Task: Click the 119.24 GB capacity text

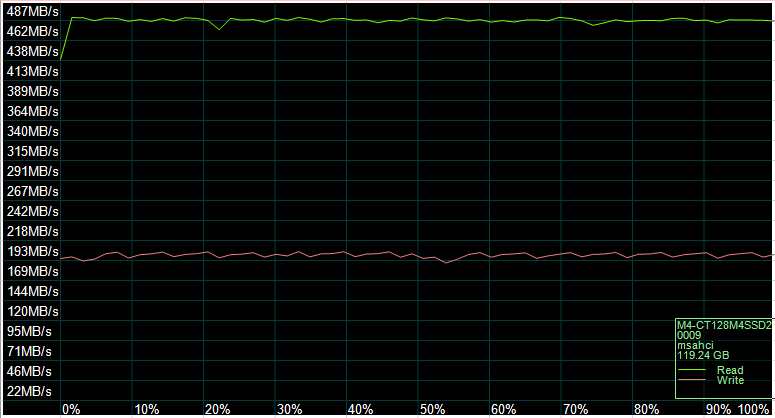Action: pyautogui.click(x=703, y=355)
